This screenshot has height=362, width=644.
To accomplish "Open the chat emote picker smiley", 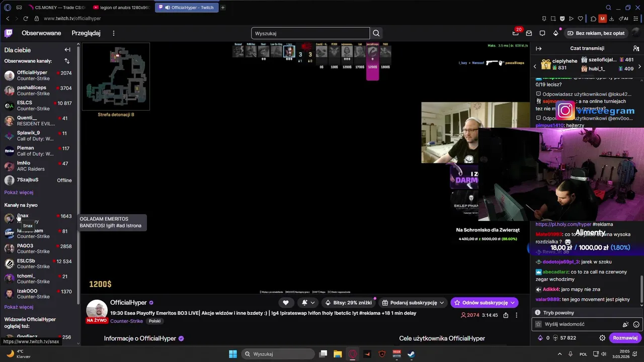I will pyautogui.click(x=636, y=325).
